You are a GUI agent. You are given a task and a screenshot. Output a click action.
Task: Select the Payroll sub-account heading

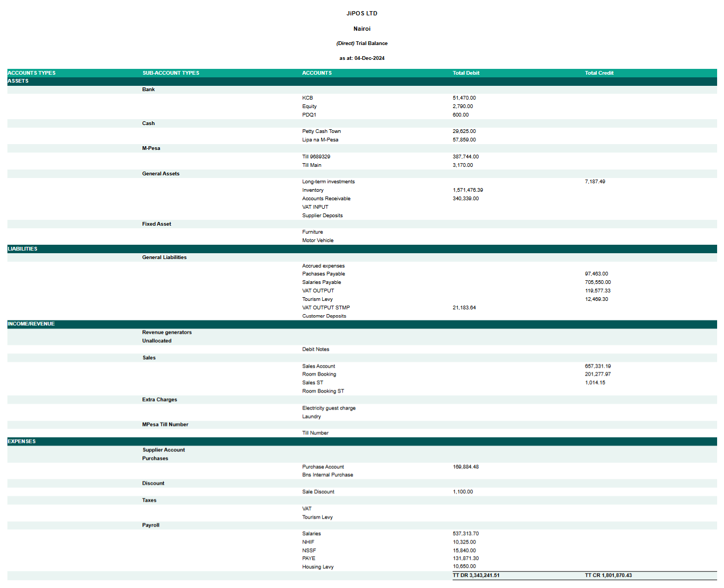151,524
